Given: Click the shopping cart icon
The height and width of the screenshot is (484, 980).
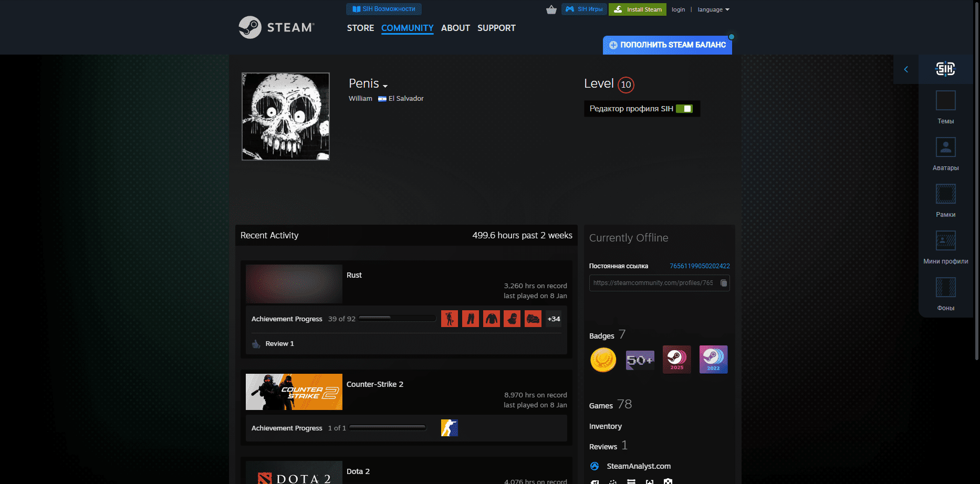Looking at the screenshot, I should [551, 9].
